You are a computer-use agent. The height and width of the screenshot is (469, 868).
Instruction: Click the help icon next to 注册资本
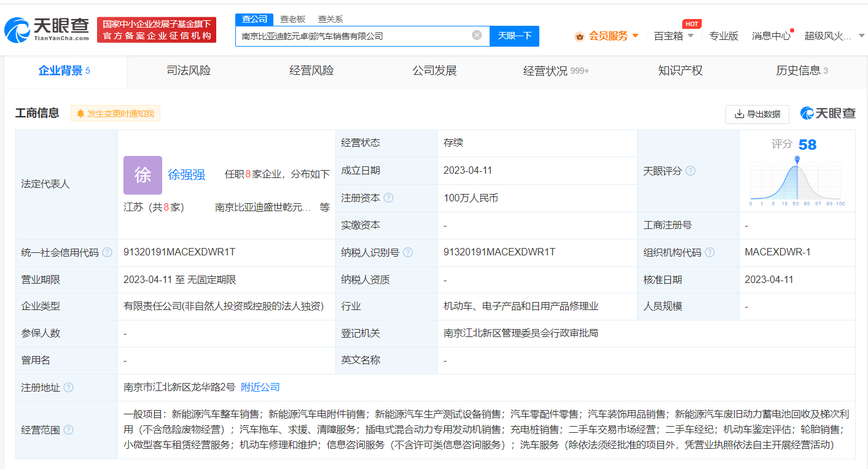tap(388, 198)
